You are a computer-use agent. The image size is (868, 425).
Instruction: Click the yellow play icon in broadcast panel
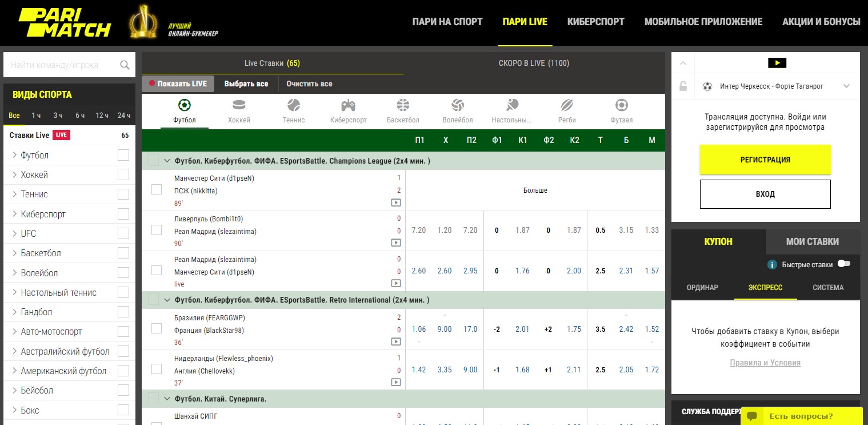click(x=777, y=63)
